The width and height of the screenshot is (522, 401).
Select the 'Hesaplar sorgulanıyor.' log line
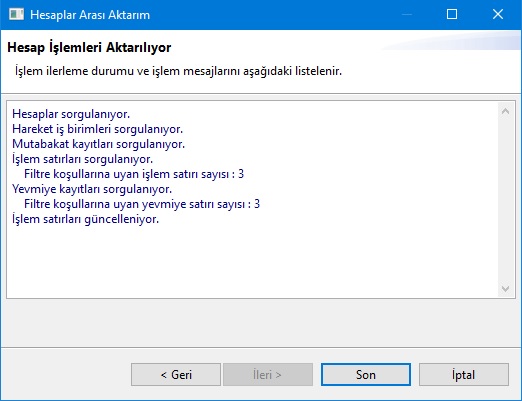pos(71,114)
